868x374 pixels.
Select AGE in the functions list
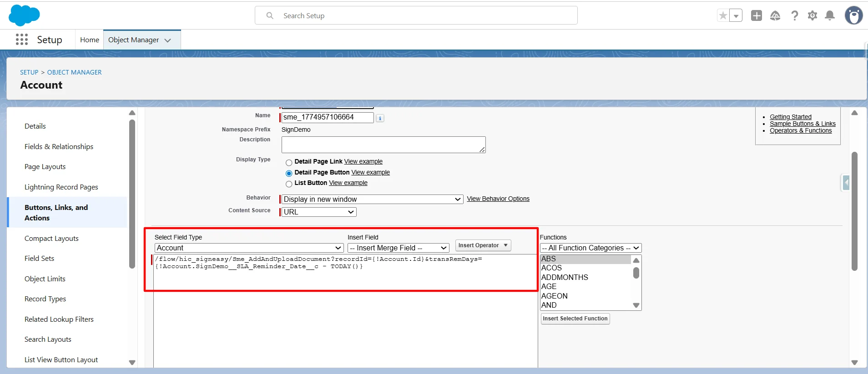coord(585,287)
